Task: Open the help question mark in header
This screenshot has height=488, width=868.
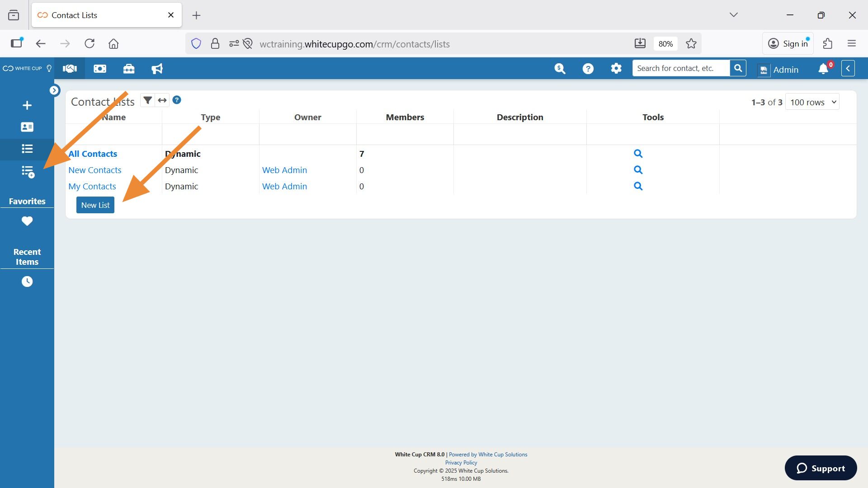Action: point(588,69)
